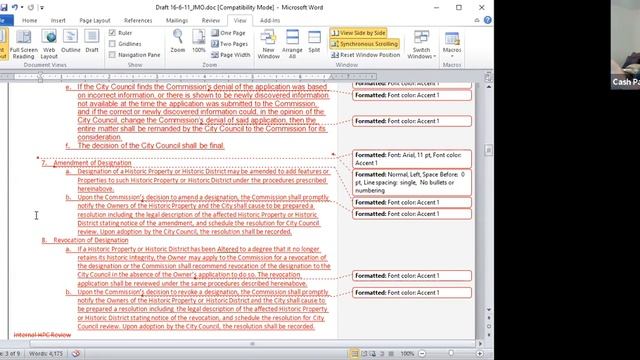
Task: Toggle Synchronous Scrolling
Action: pos(364,44)
